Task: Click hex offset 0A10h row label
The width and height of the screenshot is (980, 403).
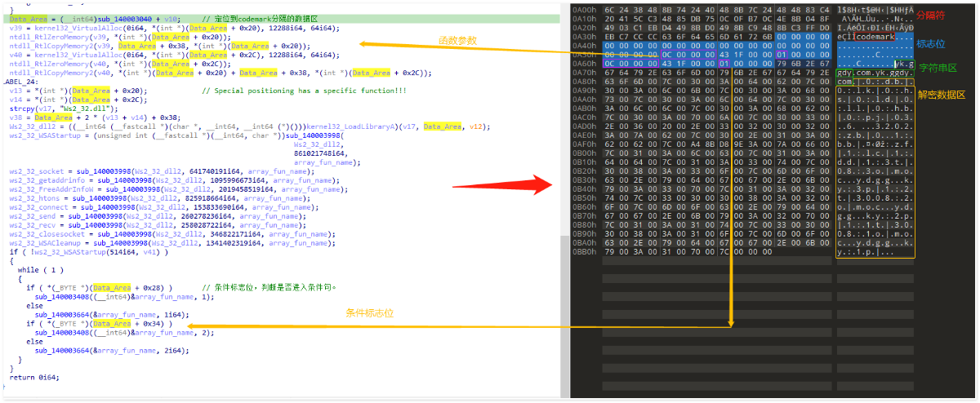Action: [583, 17]
